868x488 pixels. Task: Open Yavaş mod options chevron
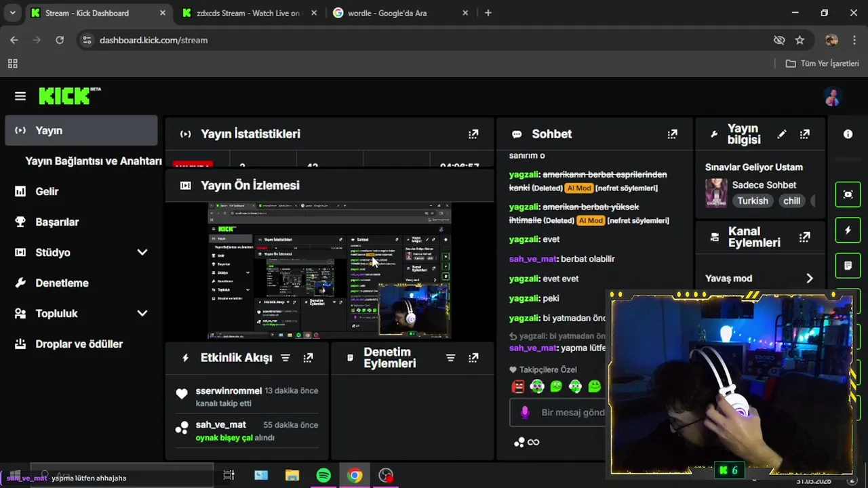[809, 279]
